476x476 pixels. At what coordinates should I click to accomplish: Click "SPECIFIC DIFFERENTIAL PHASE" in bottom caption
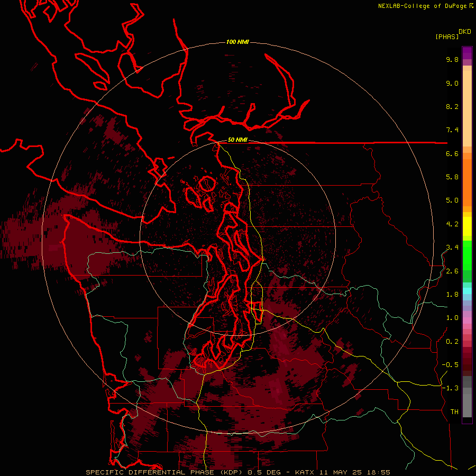coord(150,472)
